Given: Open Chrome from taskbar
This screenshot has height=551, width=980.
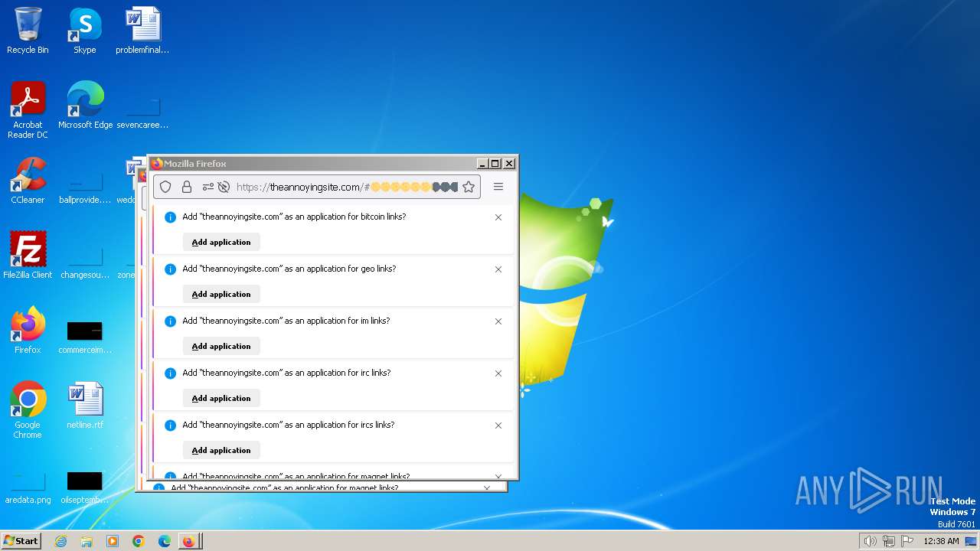Looking at the screenshot, I should [x=139, y=541].
